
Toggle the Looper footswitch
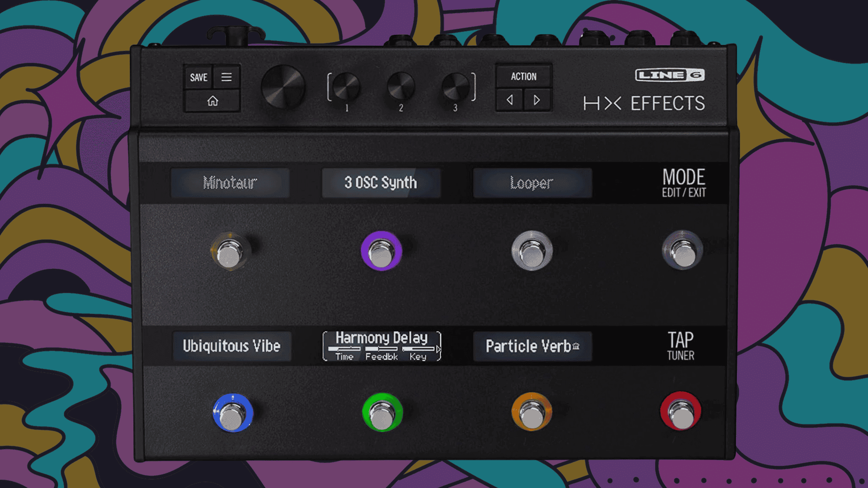[x=532, y=251]
